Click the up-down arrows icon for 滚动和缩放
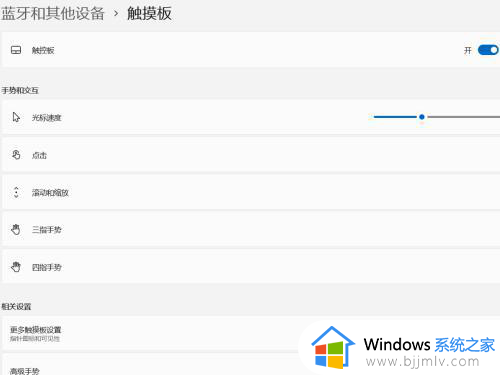This screenshot has height=375, width=500. tap(16, 192)
